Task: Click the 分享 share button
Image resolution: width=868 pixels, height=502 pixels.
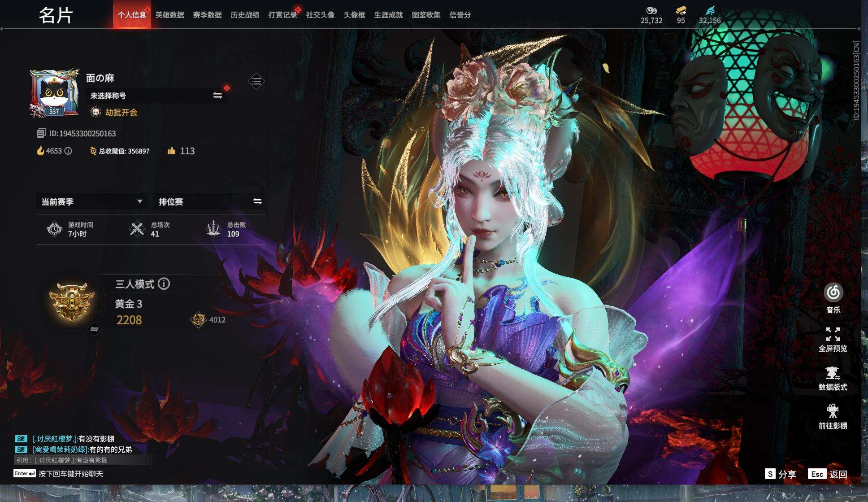Action: pyautogui.click(x=781, y=474)
